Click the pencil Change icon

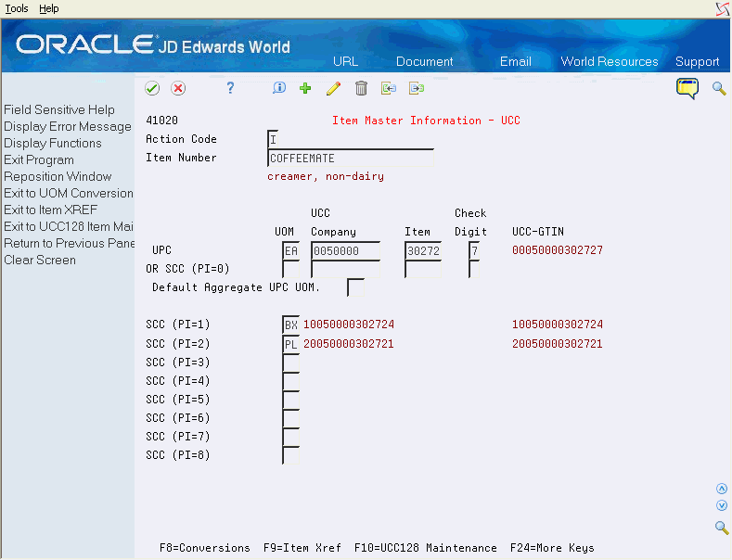[333, 88]
